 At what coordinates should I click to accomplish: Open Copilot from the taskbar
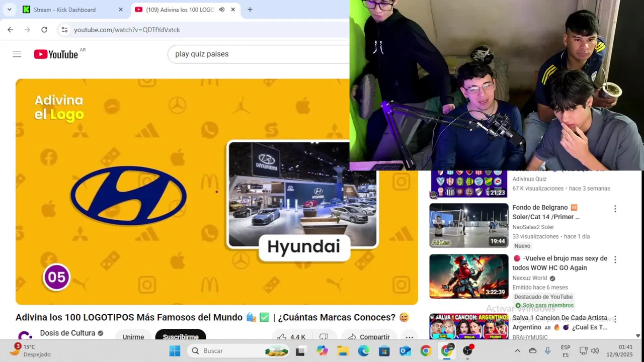pyautogui.click(x=322, y=351)
